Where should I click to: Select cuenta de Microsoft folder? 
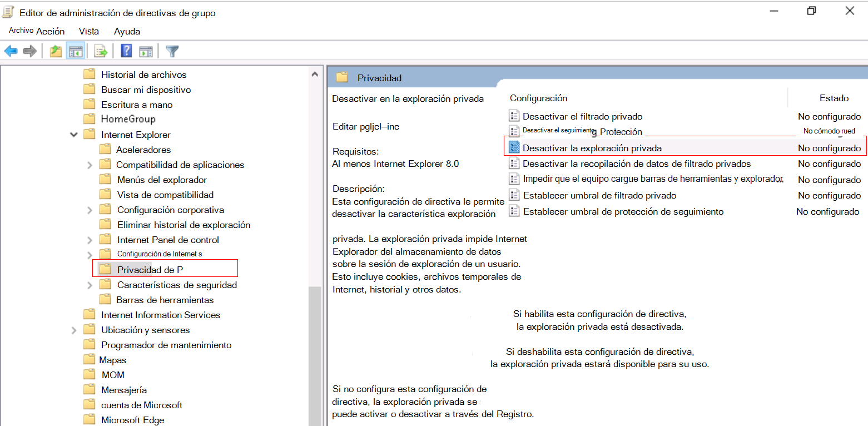coord(142,405)
